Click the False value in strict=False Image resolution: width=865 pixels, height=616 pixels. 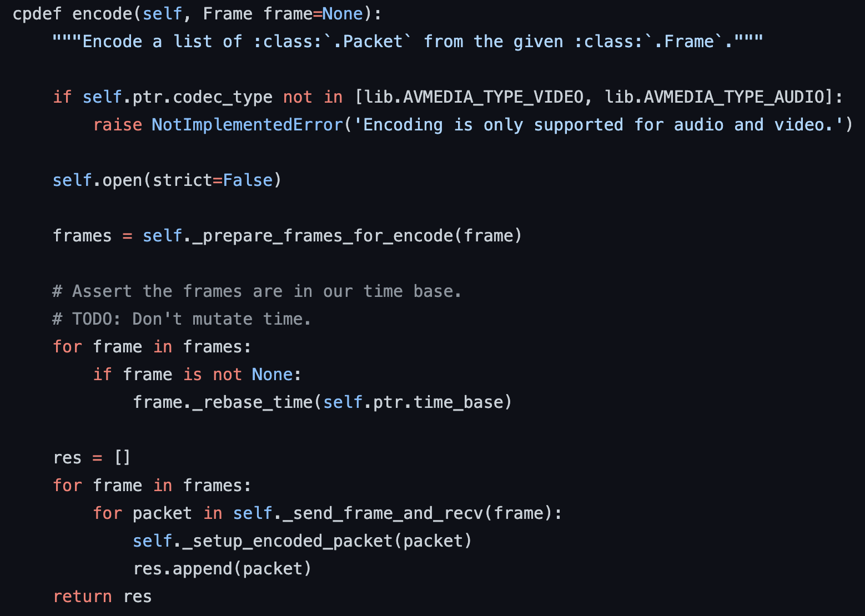point(248,180)
